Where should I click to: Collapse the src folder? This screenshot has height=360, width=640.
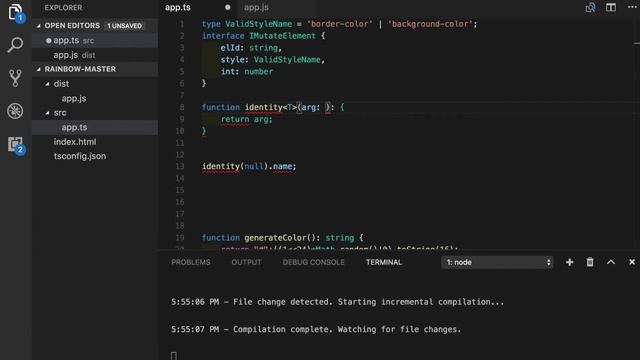coord(47,113)
